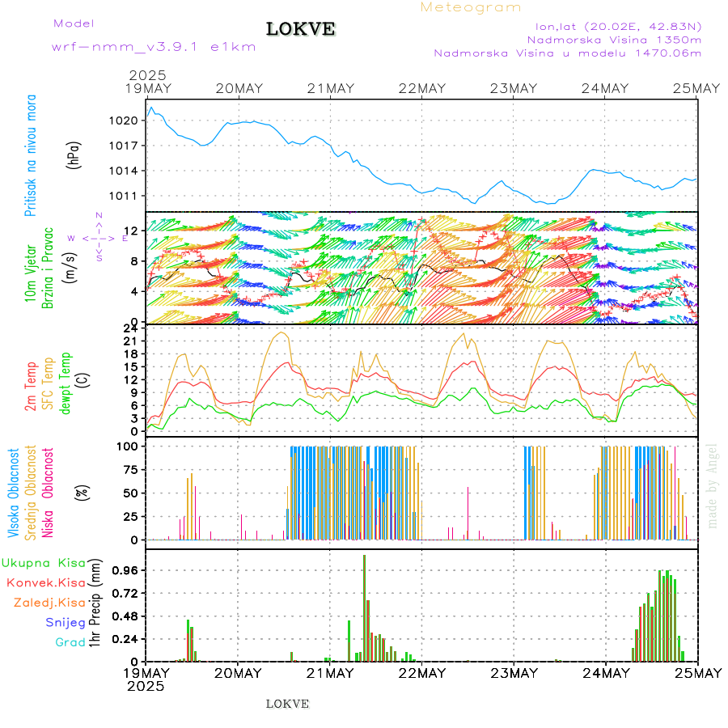This screenshot has height=728, width=728.
Task: Select the "(hPa)" unit label
Action: [74, 155]
